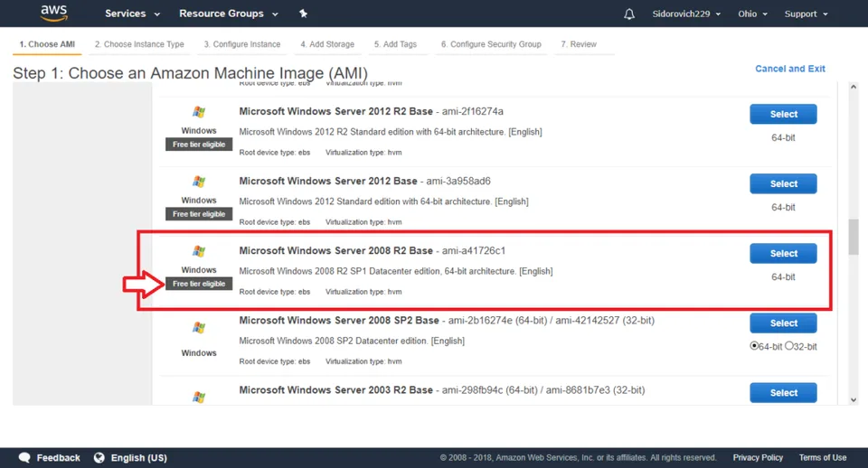Click Windows logo for Server 2003 R2 Base

pos(199,397)
